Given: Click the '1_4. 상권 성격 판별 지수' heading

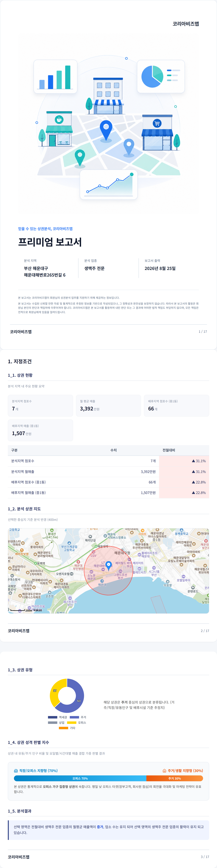Looking at the screenshot, I should (29, 742).
